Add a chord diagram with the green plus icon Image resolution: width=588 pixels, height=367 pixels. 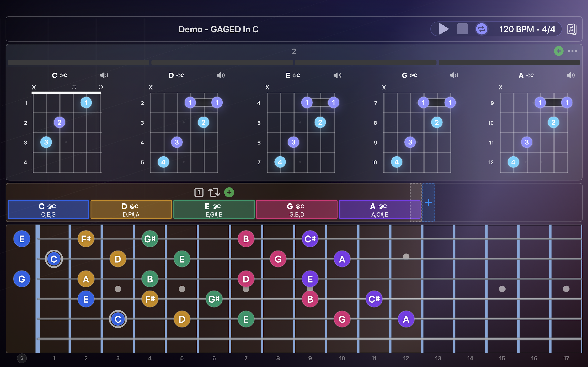click(559, 51)
